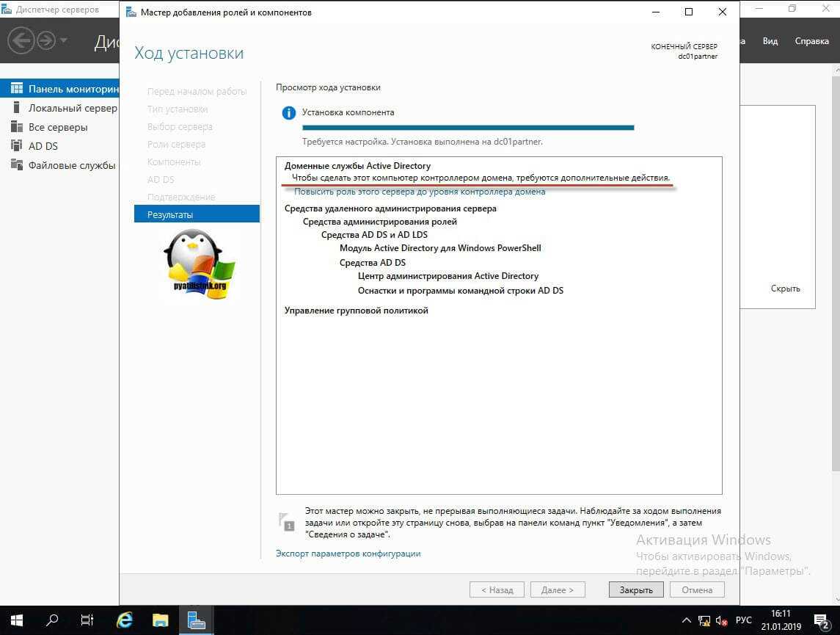This screenshot has width=840, height=635.
Task: Show hidden system tray icons
Action: pos(686,620)
